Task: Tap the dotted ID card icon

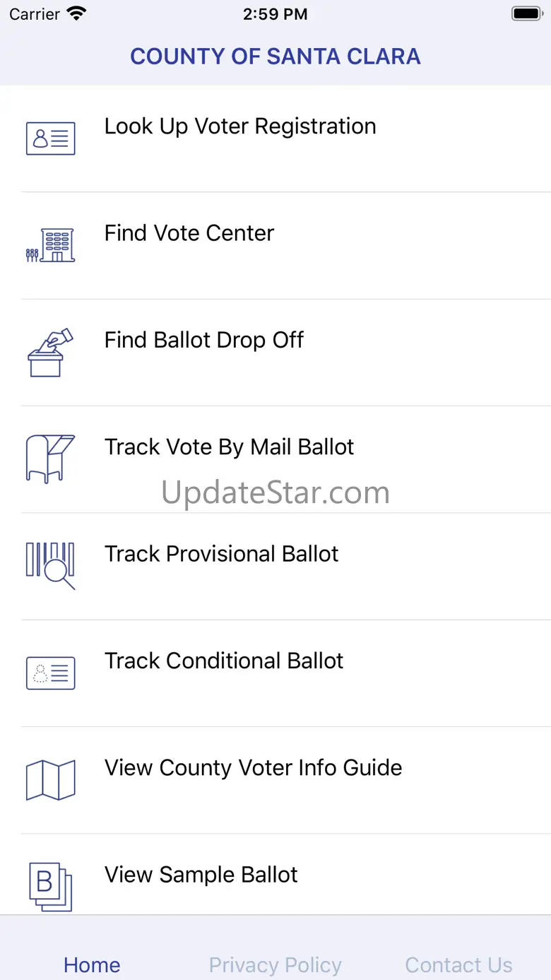Action: pyautogui.click(x=51, y=673)
